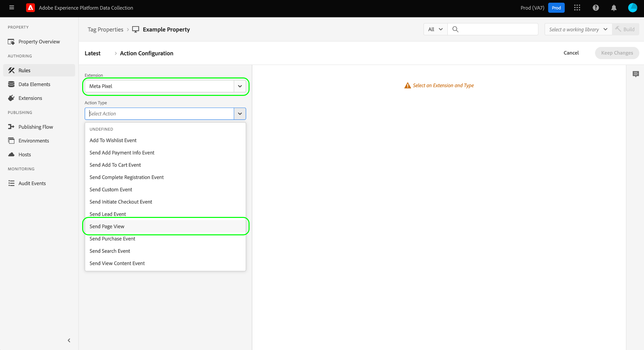
Task: Choose Send Add To Cart Event
Action: point(165,165)
